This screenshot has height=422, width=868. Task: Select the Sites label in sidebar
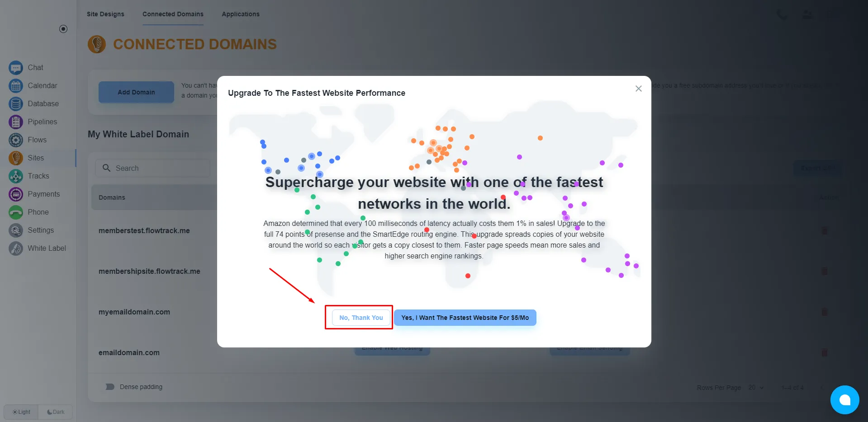36,158
